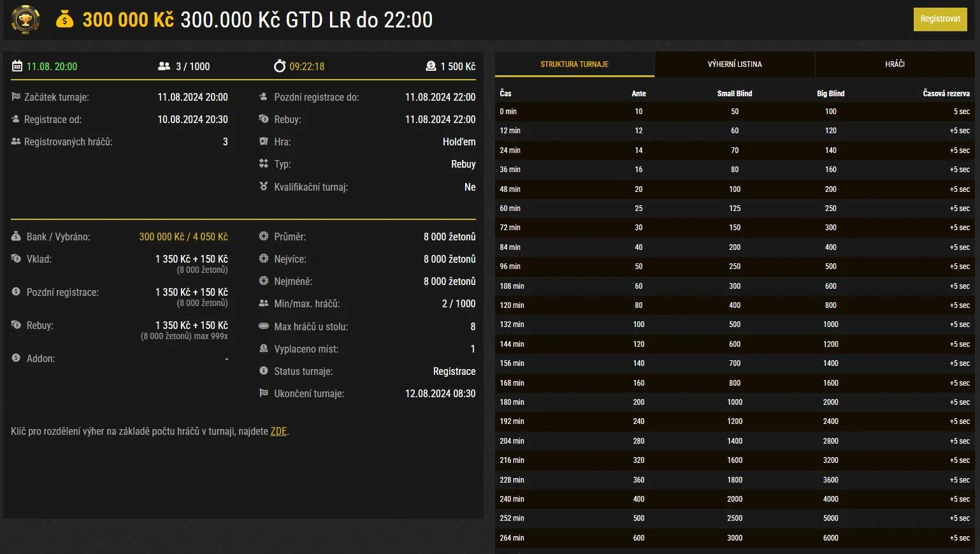Click the gold trophy chip logo
Viewport: 980px width, 554px height.
(x=25, y=20)
